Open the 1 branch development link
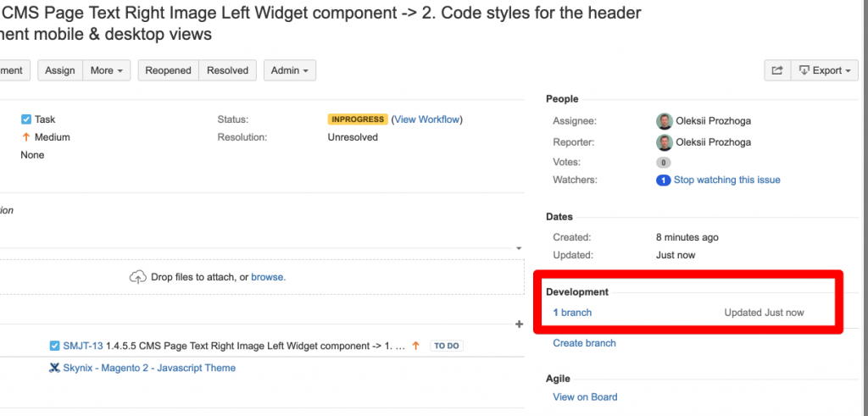Screen dimensions: 868x416 pos(572,313)
